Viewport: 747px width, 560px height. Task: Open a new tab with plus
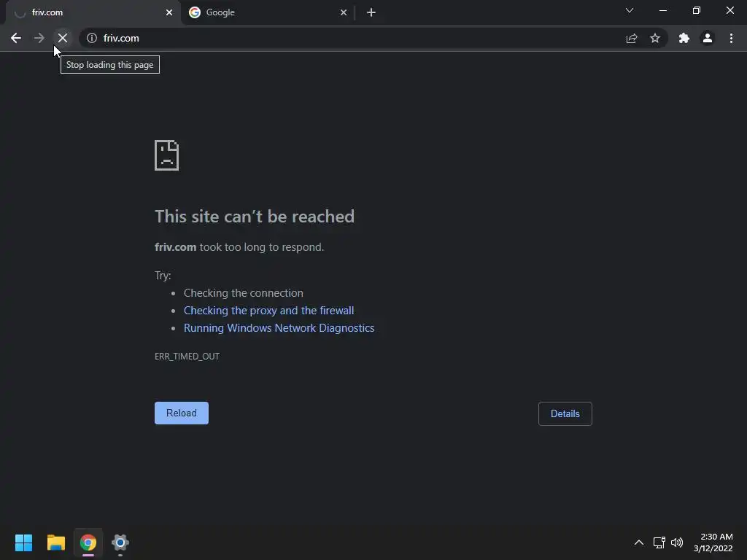point(371,12)
